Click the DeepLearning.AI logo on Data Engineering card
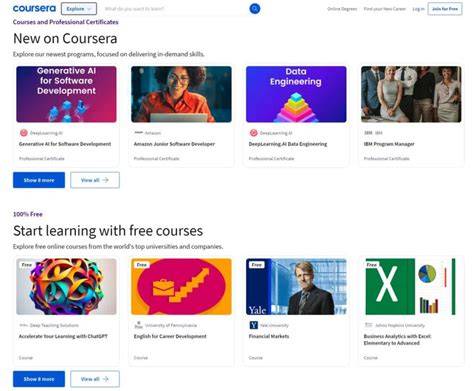This screenshot has width=474, height=391. (x=254, y=133)
